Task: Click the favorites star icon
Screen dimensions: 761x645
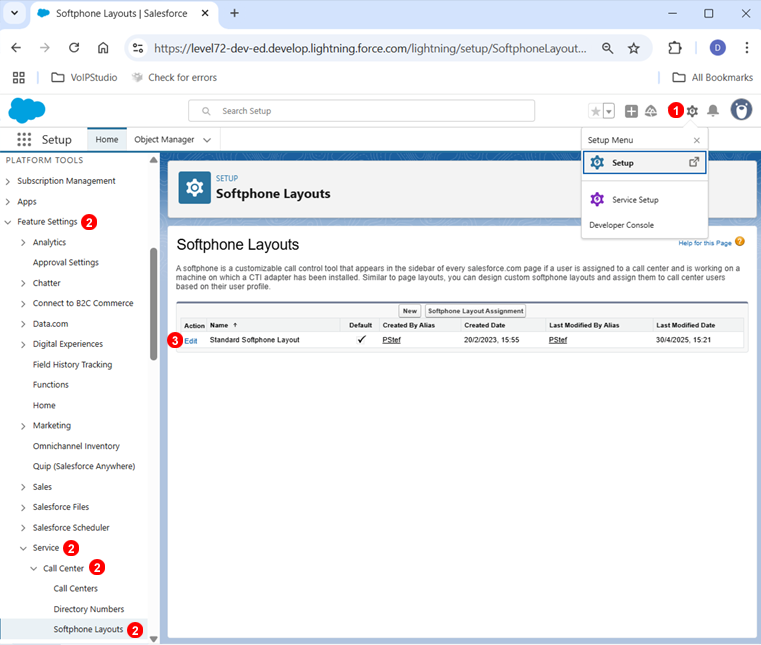Action: coord(595,111)
